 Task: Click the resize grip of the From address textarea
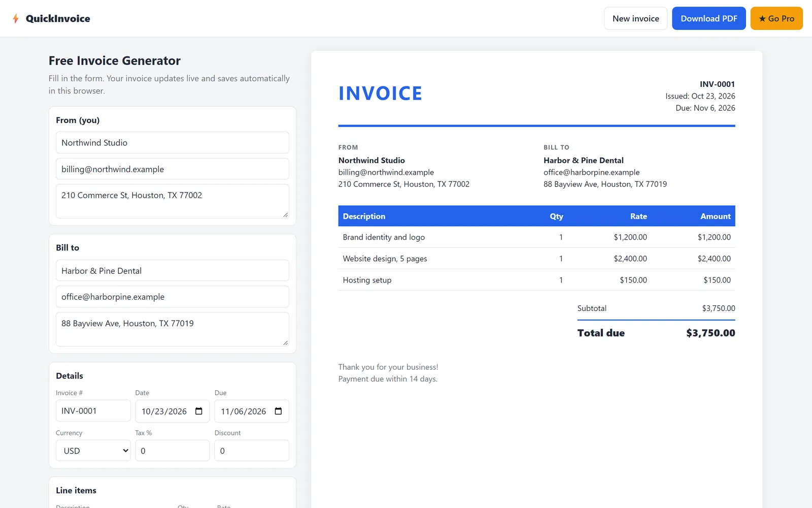pos(286,215)
